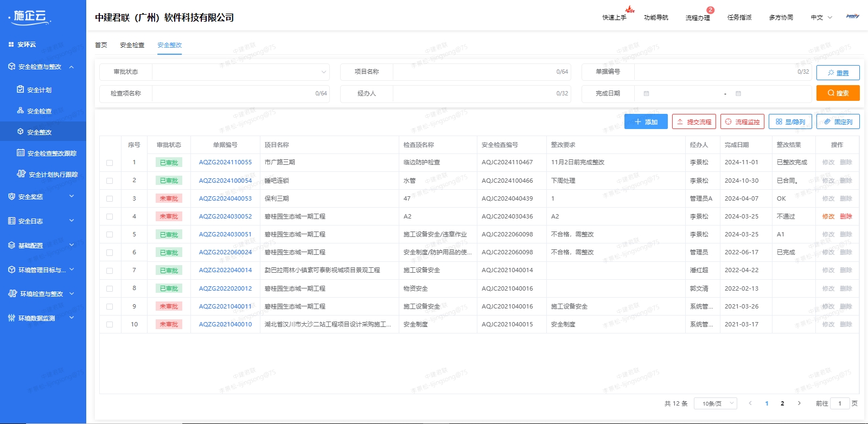The width and height of the screenshot is (868, 424).
Task: Open document link AQZG2024110055
Action: (225, 162)
